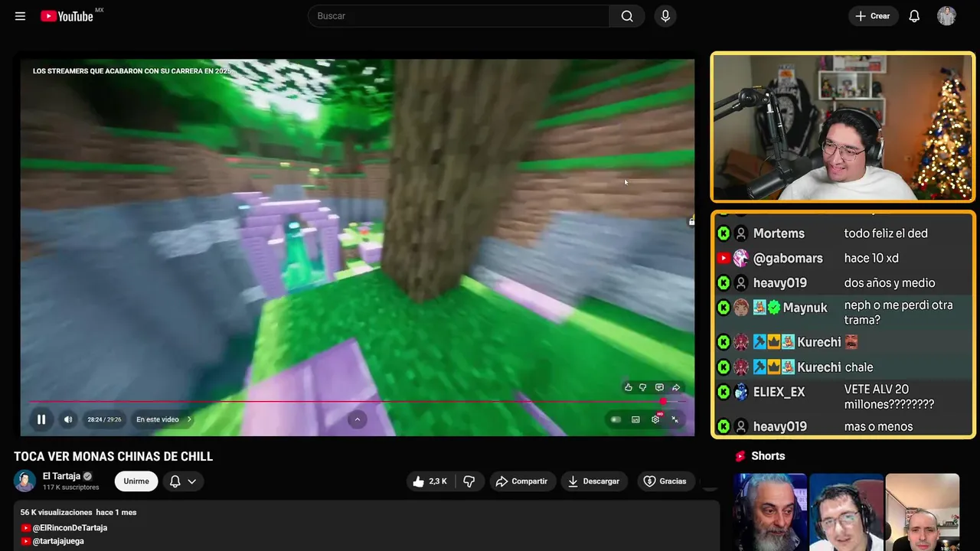Screen dimensions: 980x551
Task: Open notifications bell in top bar
Action: [914, 16]
